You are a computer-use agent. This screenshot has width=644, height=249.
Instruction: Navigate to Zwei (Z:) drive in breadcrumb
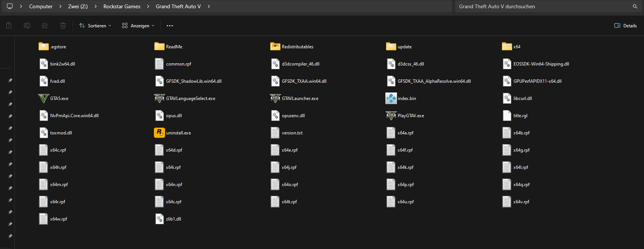(x=78, y=6)
